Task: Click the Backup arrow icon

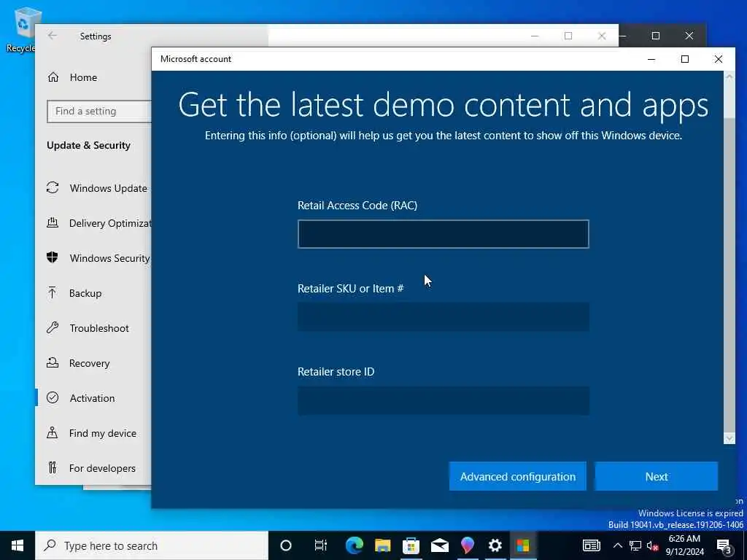Action: coord(53,292)
